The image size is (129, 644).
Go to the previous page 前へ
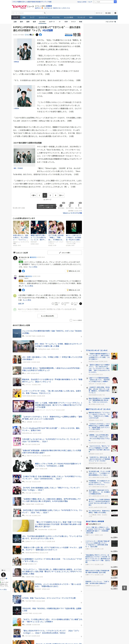[34, 195]
